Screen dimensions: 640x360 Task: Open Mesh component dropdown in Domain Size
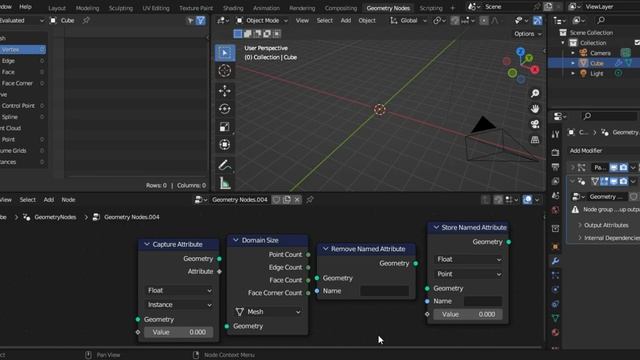[x=268, y=312]
